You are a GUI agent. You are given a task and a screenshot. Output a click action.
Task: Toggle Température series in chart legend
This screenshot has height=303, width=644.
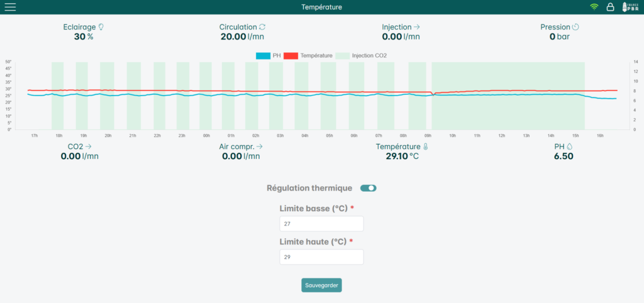coord(308,55)
